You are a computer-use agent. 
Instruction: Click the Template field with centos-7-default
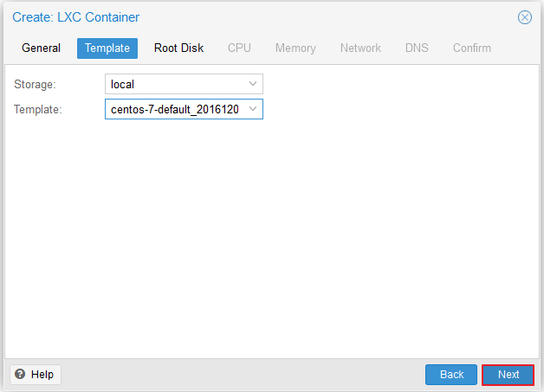[x=184, y=109]
